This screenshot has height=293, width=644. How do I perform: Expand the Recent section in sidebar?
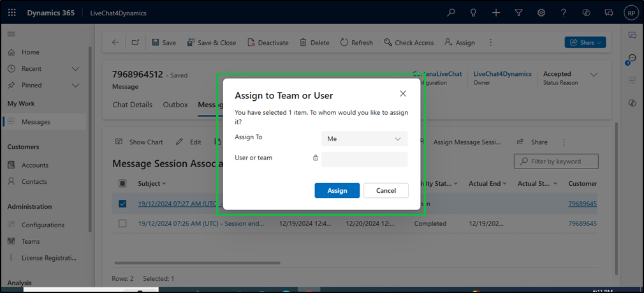[75, 69]
